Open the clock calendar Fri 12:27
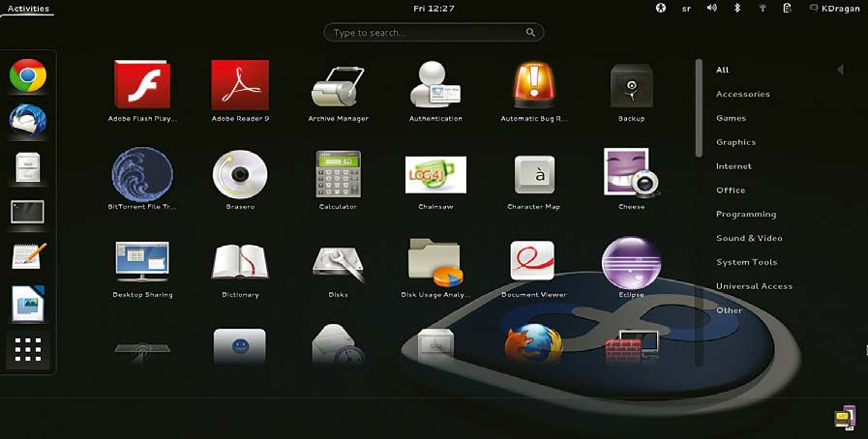This screenshot has height=439, width=868. pyautogui.click(x=434, y=9)
